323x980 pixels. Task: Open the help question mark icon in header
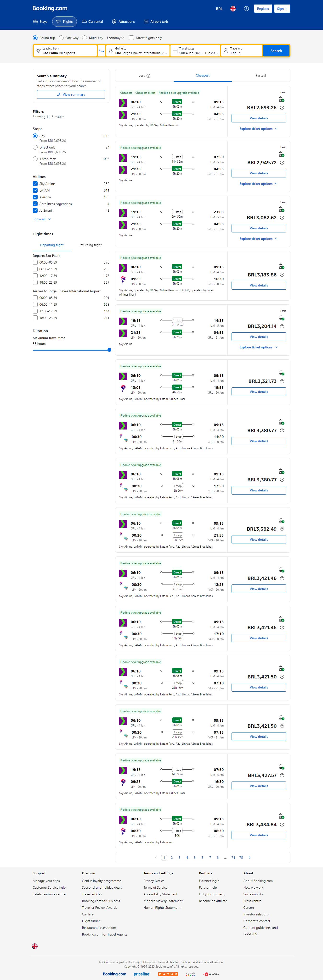[x=246, y=9]
